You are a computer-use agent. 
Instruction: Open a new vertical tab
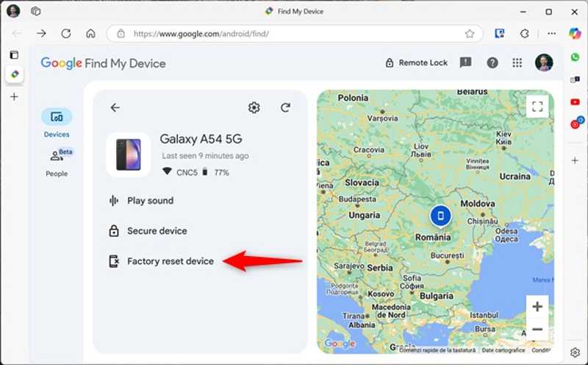tap(14, 96)
